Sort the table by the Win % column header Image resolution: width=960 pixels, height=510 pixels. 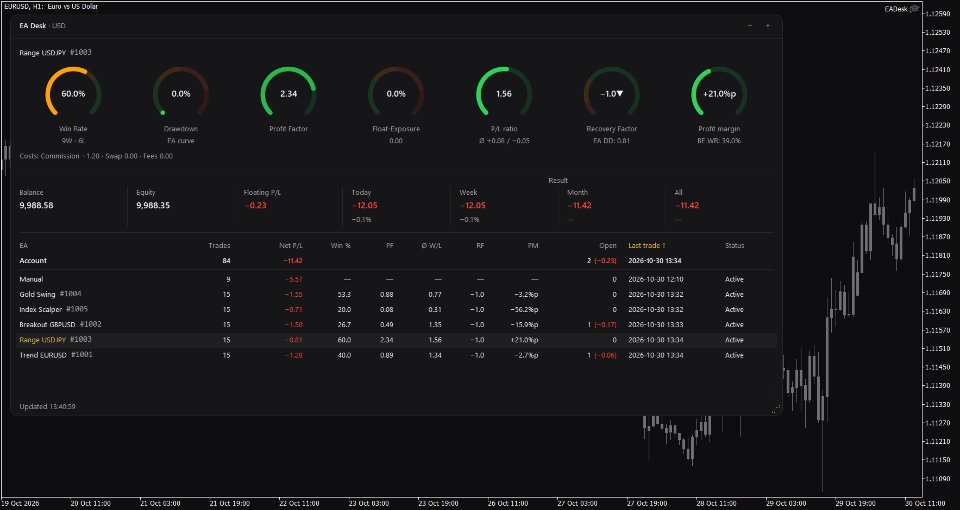(x=340, y=246)
